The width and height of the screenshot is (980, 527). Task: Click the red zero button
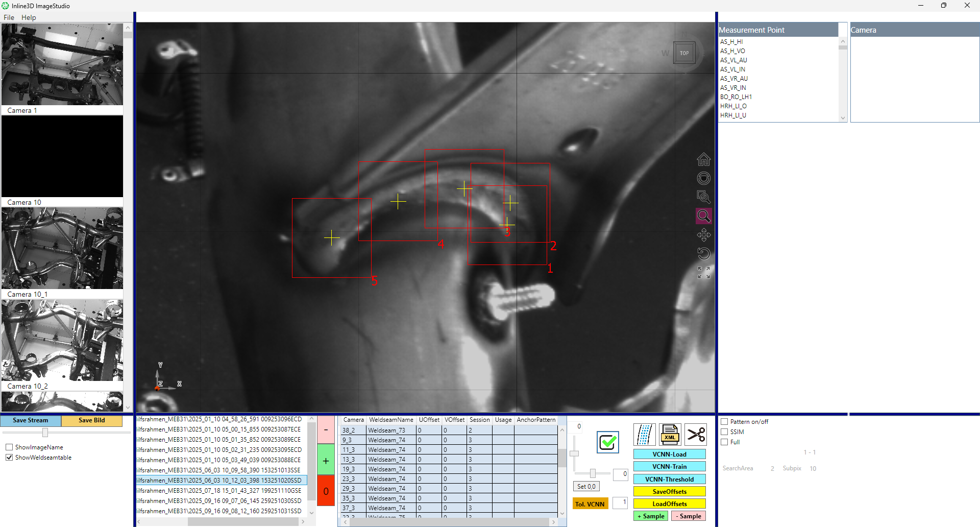[x=326, y=491]
